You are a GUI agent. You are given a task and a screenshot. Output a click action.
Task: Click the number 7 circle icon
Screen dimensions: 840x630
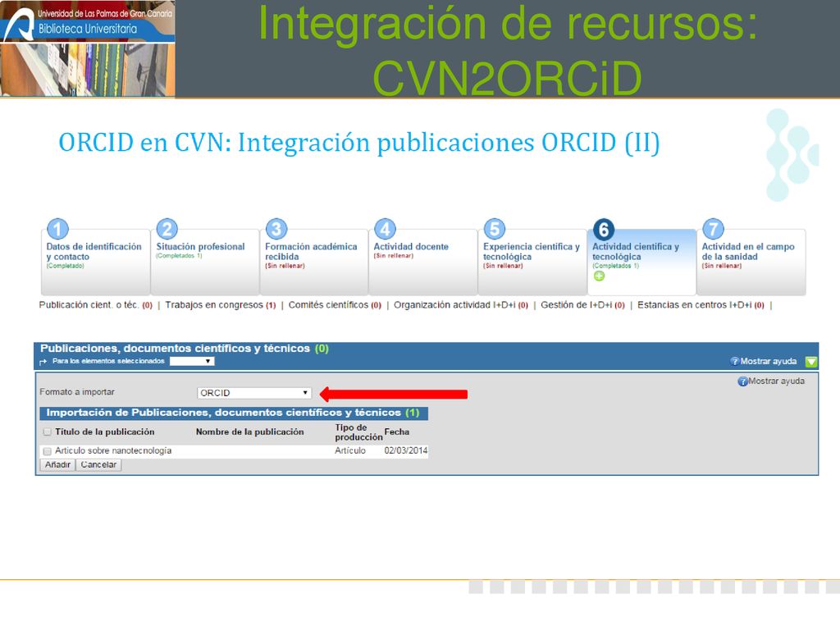tap(713, 230)
